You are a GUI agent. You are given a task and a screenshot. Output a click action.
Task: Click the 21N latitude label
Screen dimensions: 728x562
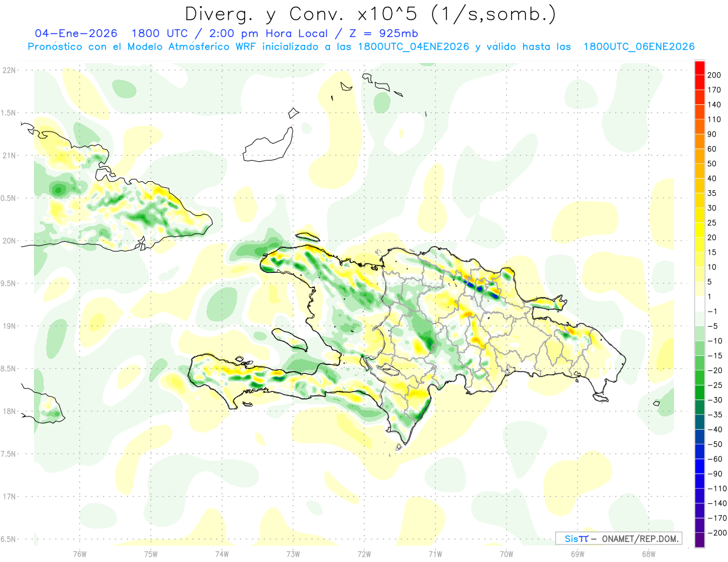pos(9,155)
